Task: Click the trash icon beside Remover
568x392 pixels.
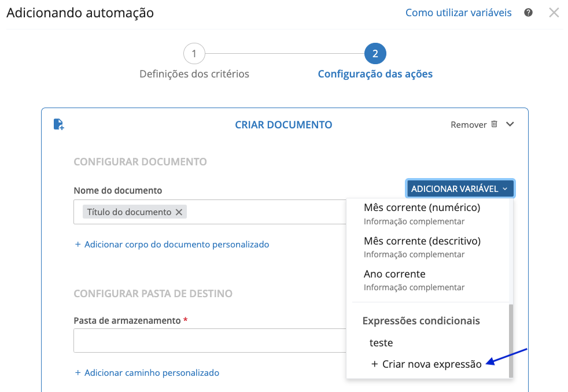Action: click(x=494, y=124)
